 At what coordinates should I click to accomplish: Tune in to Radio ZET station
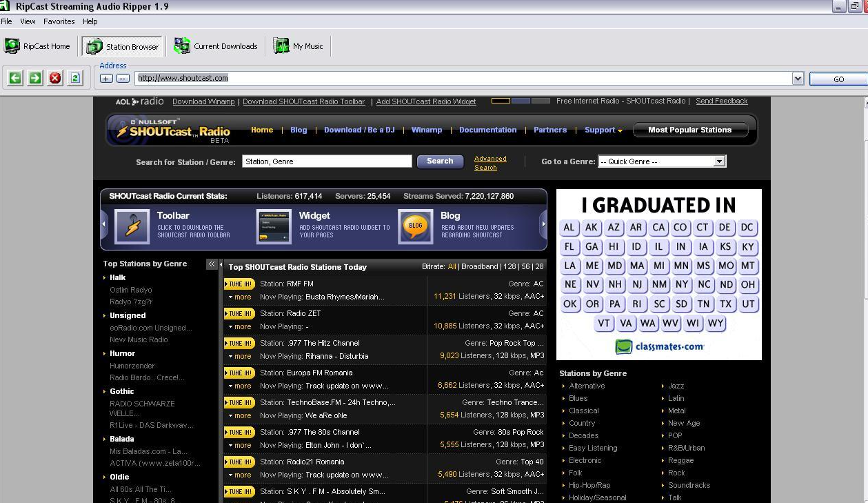(x=239, y=313)
